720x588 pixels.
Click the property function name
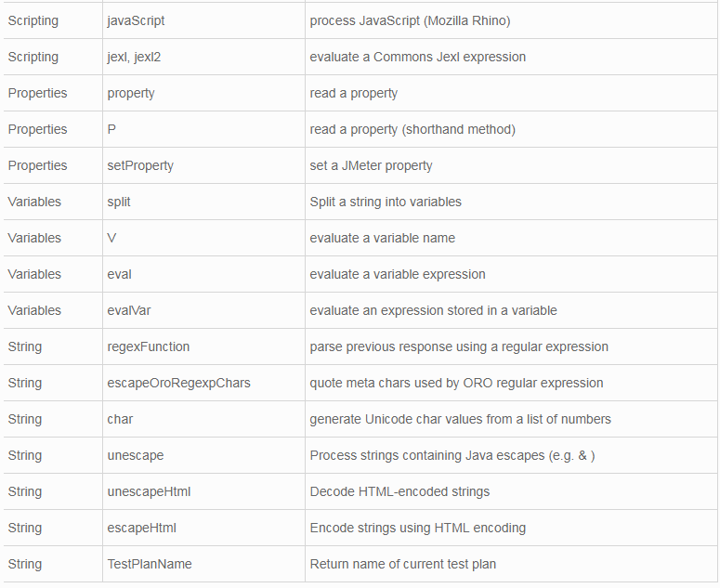[131, 93]
